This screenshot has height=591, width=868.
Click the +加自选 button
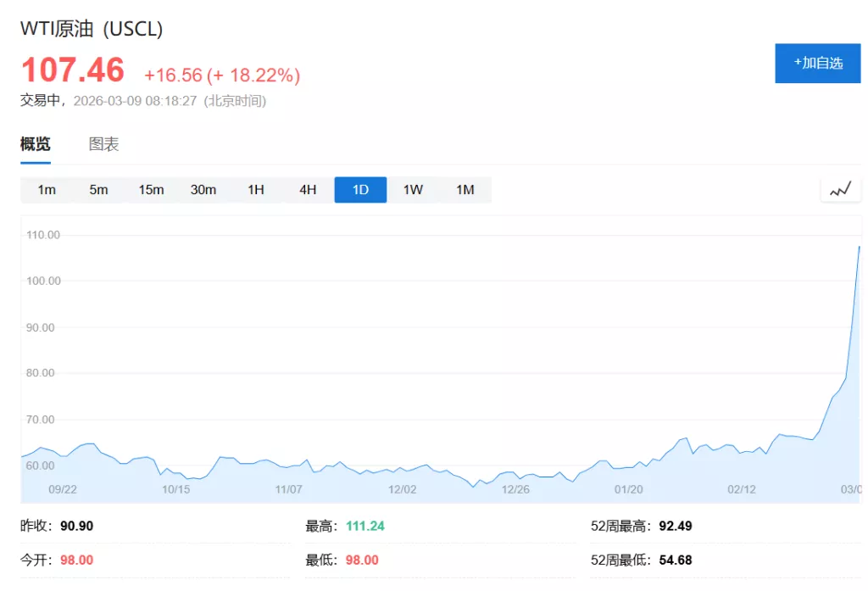[x=817, y=63]
